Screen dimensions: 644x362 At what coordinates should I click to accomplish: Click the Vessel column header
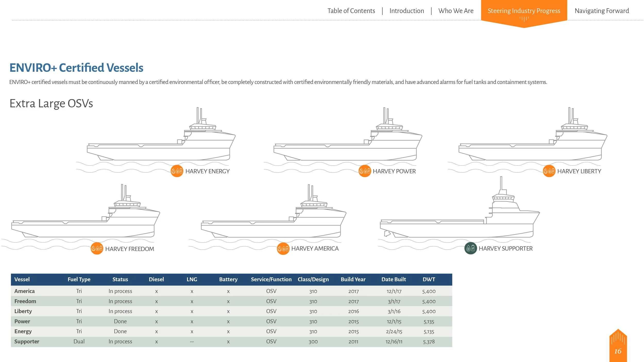tap(22, 279)
